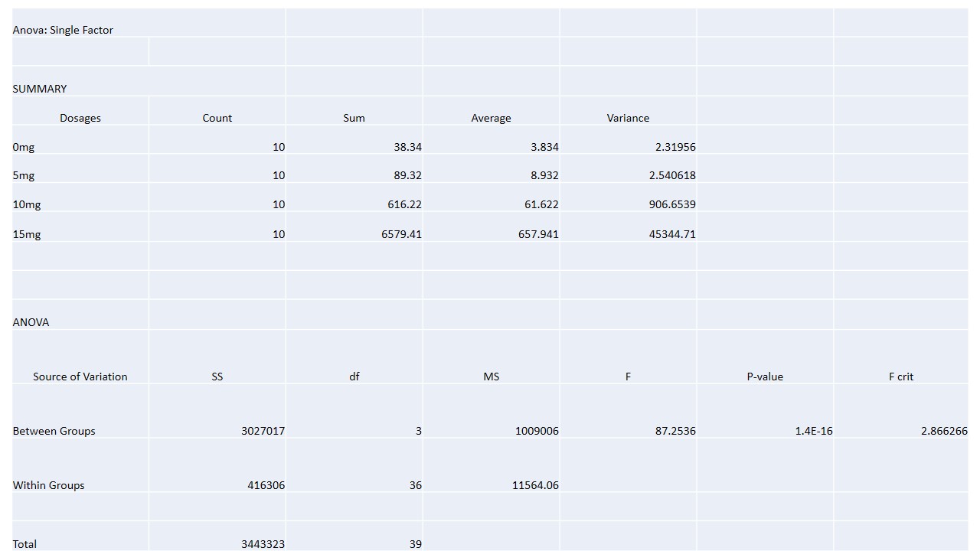980x551 pixels.
Task: Click the P-value cell 1.4E-16
Action: (813, 431)
